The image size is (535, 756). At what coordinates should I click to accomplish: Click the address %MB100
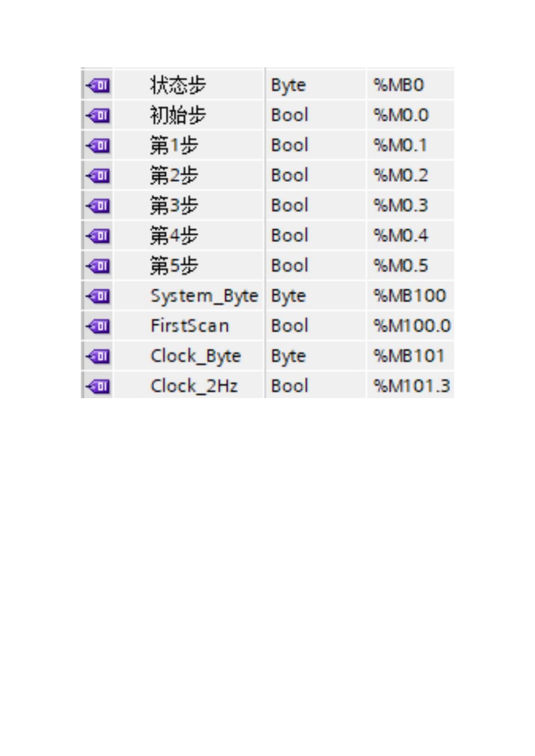pos(410,296)
